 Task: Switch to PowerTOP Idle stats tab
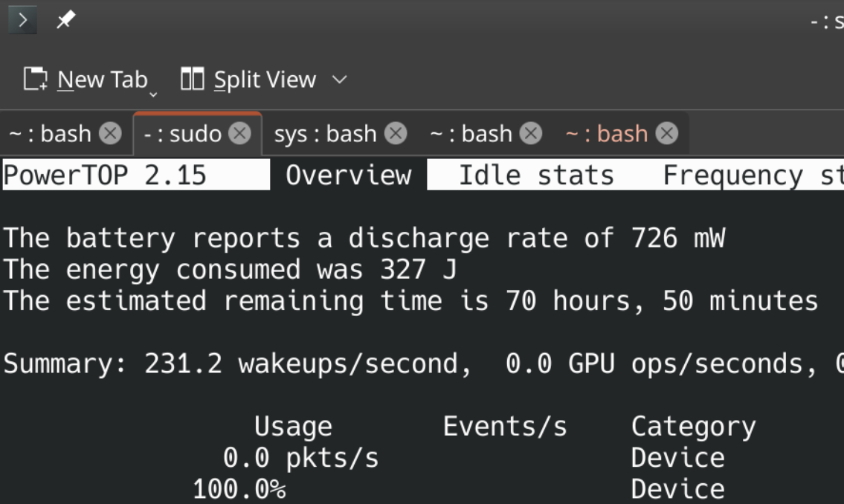[535, 175]
